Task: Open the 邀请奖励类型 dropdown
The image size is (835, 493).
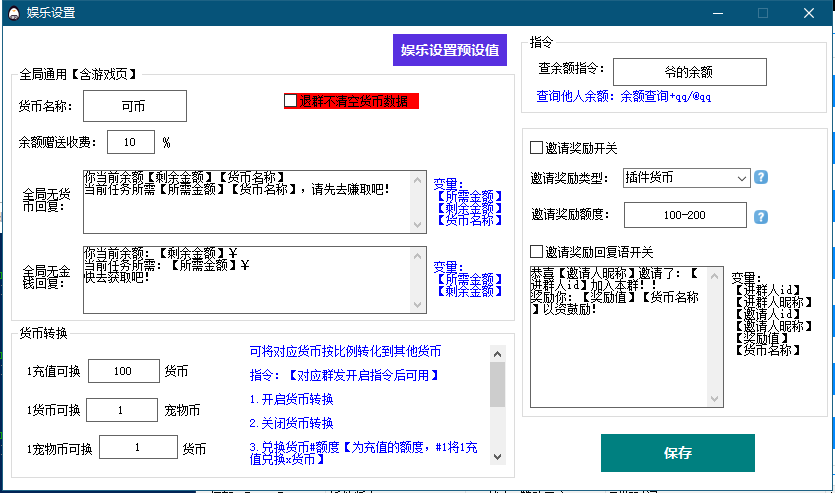Action: [x=686, y=178]
